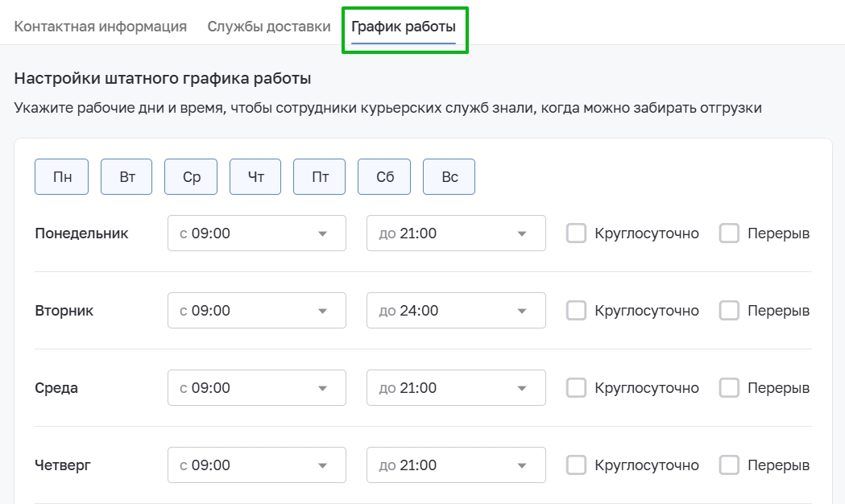Select the График работы tab
The image size is (845, 504).
click(404, 27)
